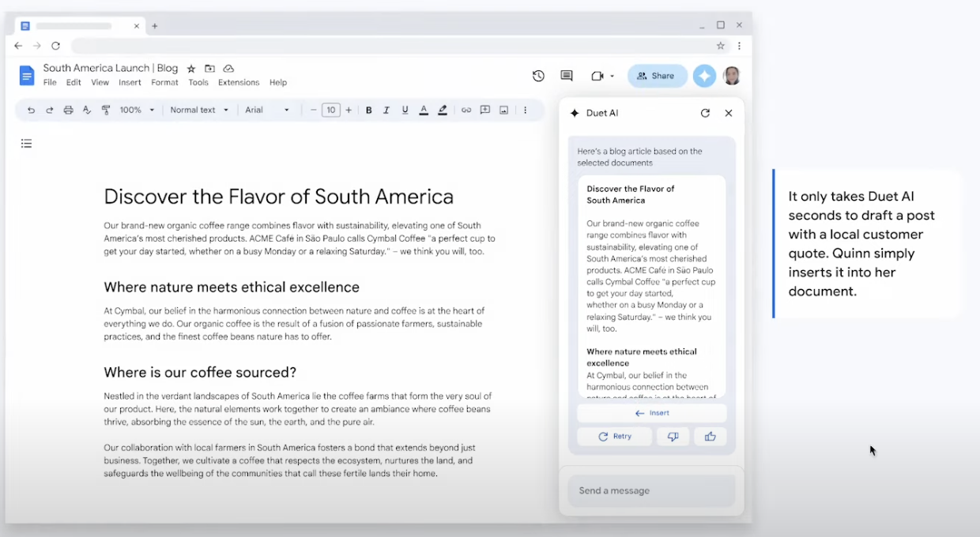Open the Insert menu

(130, 82)
